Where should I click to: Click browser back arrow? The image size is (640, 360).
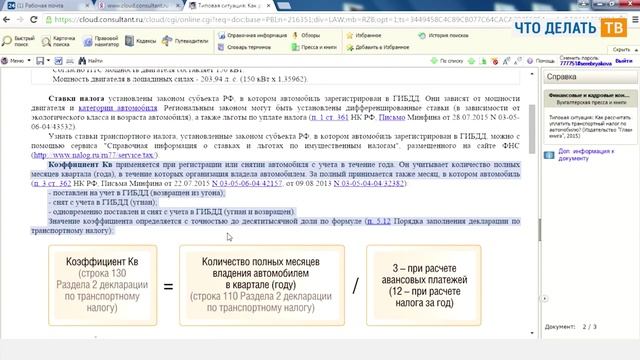tap(7, 19)
